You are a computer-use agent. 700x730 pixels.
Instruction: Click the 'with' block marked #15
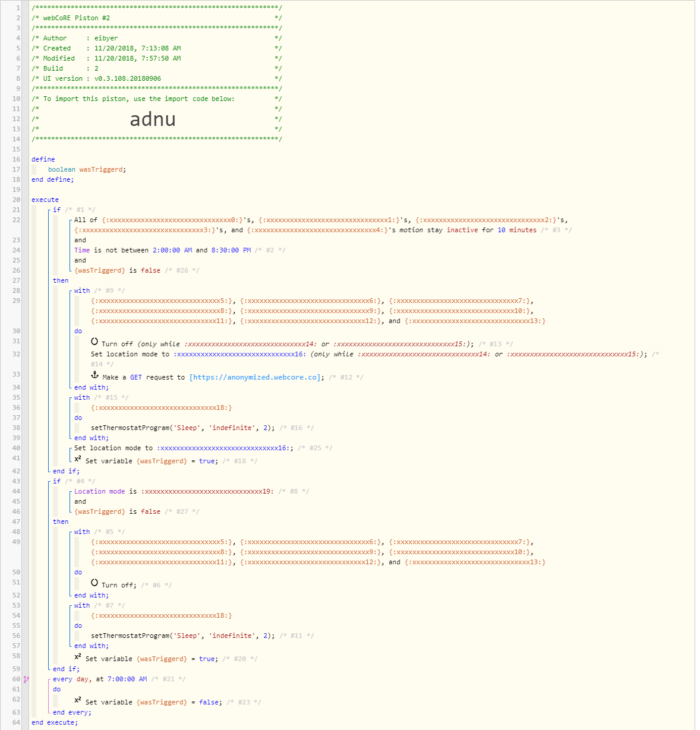pos(82,397)
